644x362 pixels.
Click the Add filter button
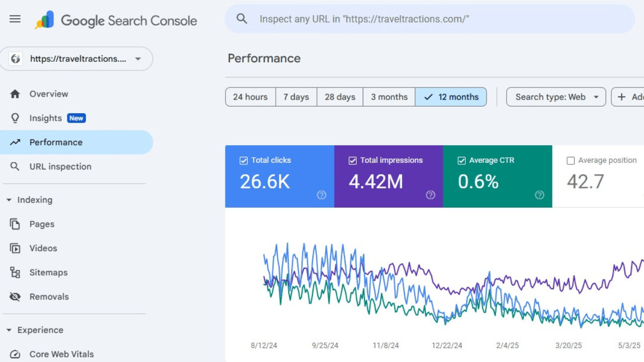coord(630,97)
